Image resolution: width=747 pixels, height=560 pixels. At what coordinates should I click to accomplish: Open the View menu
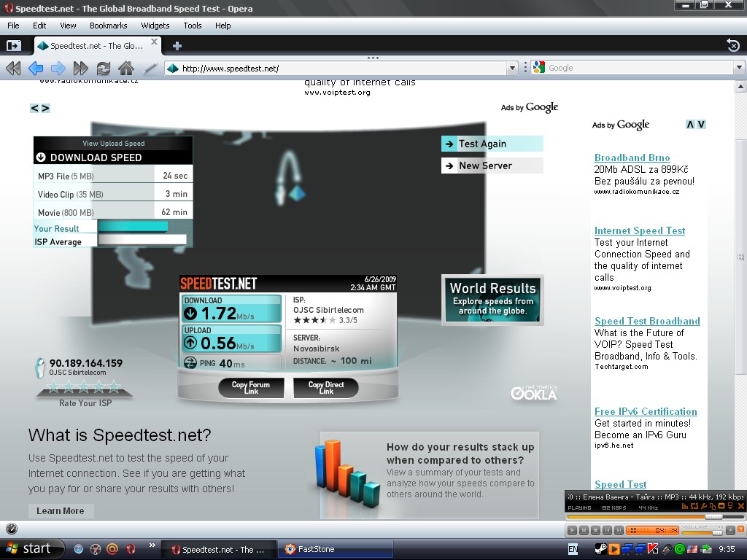pos(68,26)
